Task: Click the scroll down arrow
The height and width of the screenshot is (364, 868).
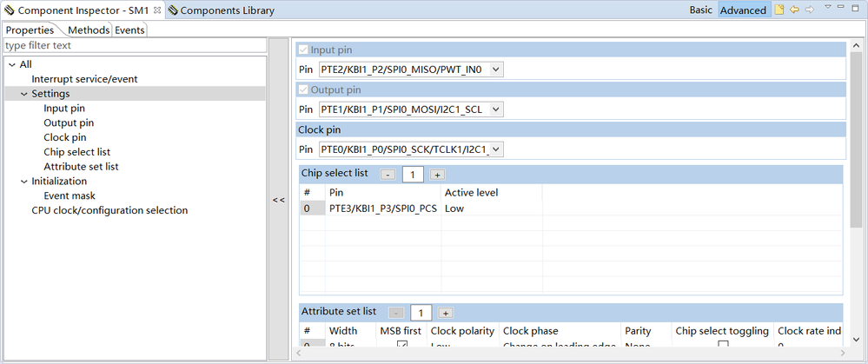Action: (856, 340)
